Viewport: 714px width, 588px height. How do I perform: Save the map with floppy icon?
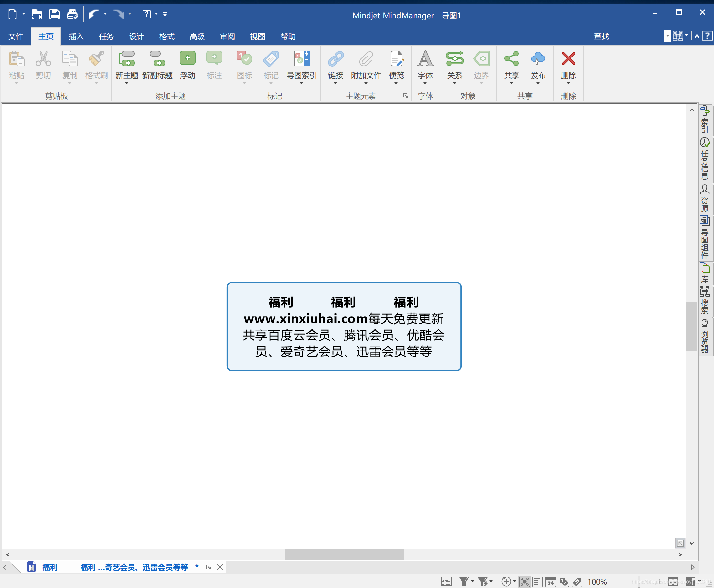(54, 14)
